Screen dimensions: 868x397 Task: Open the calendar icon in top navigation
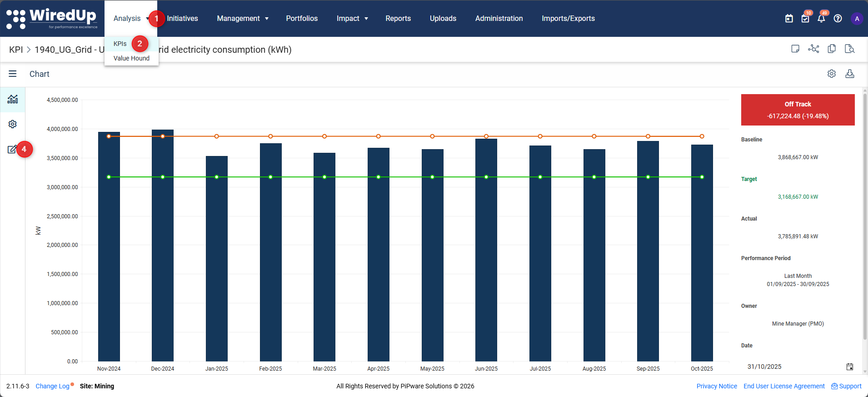click(789, 19)
